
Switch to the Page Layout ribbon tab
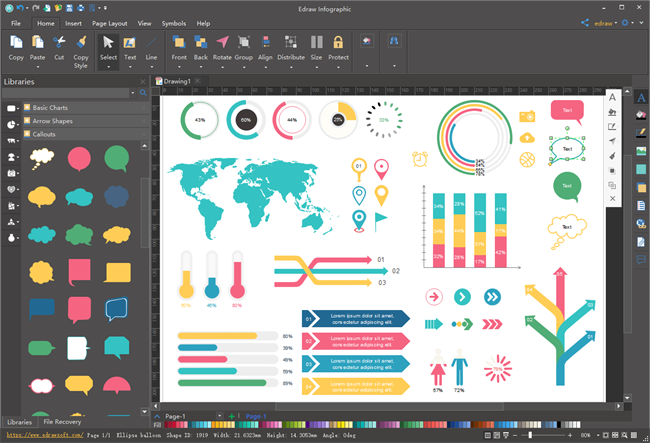109,23
